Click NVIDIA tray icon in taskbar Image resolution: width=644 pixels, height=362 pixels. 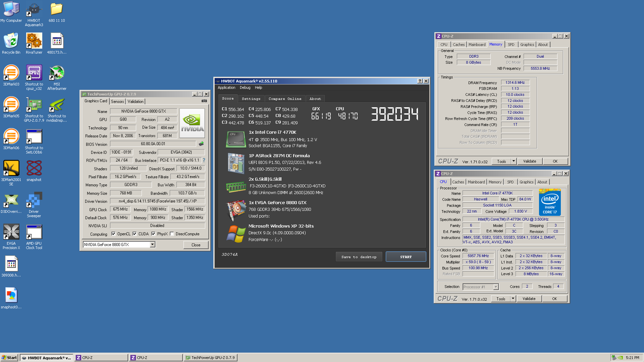tap(620, 358)
